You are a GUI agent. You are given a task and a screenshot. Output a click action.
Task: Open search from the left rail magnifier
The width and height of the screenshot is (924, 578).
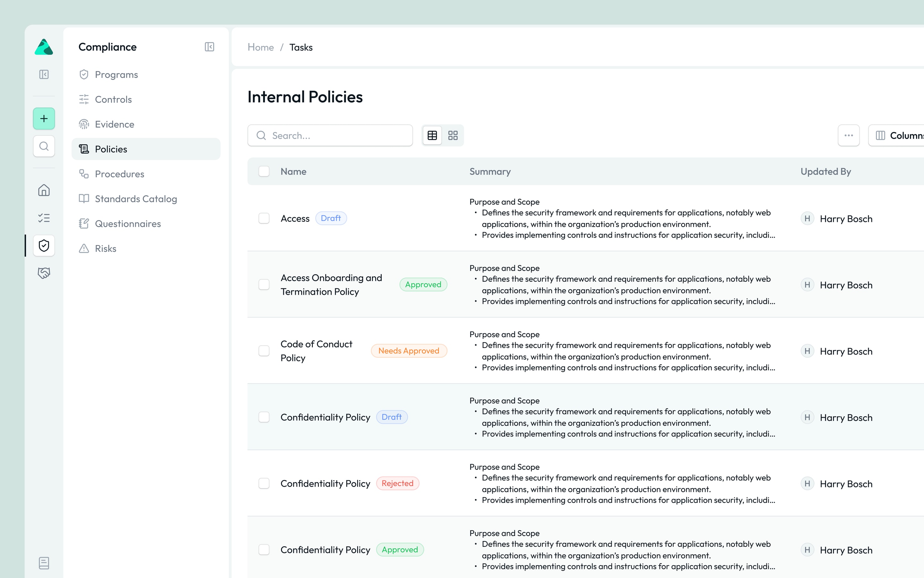click(44, 146)
